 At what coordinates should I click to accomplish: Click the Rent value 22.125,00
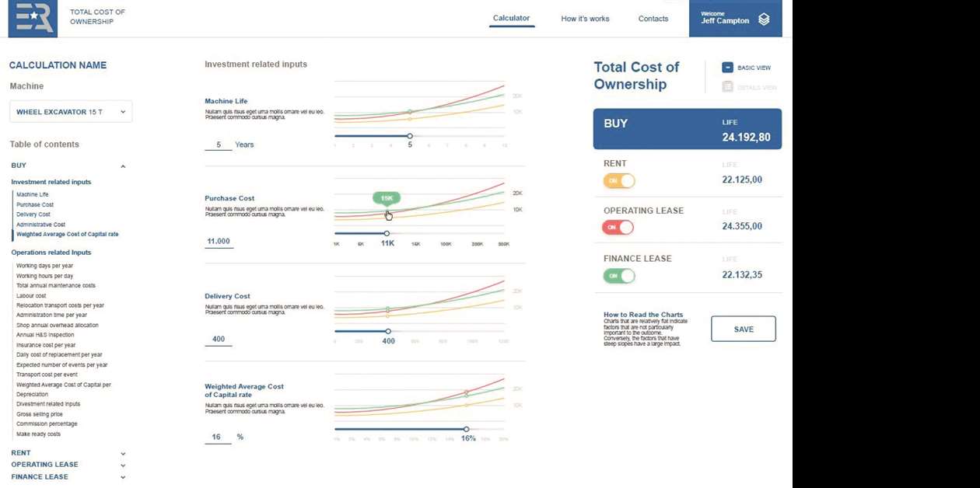(742, 180)
